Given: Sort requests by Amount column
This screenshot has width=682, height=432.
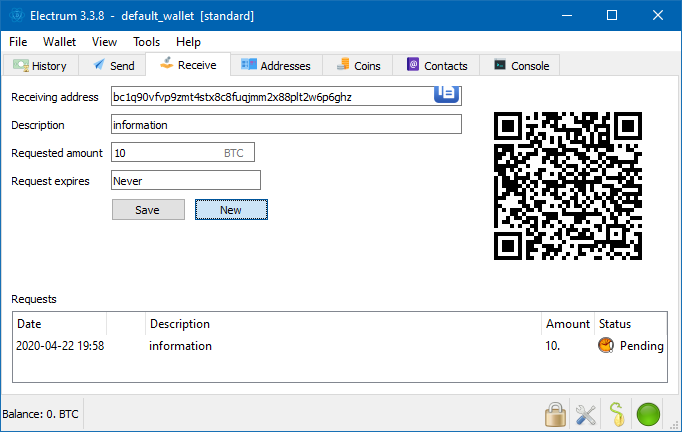Looking at the screenshot, I should 568,324.
